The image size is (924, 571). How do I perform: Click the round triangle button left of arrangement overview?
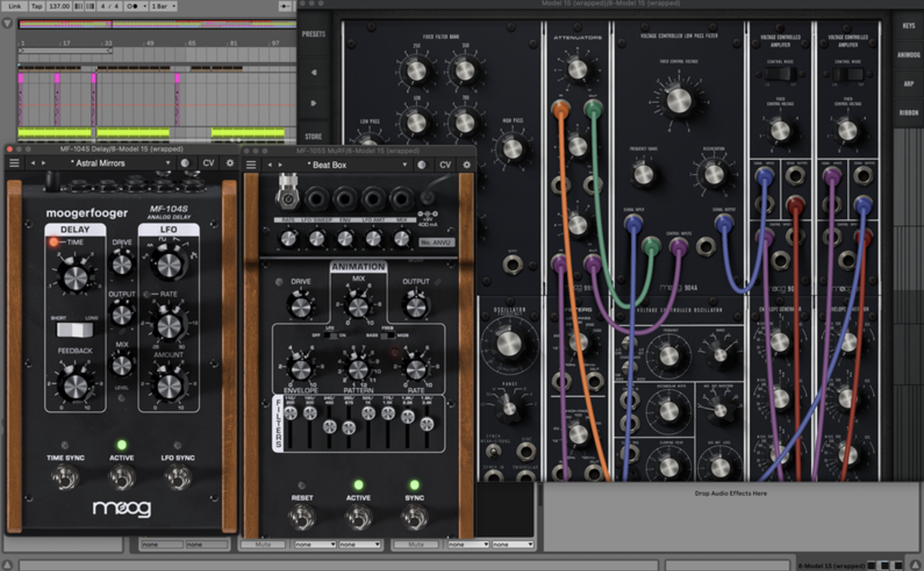pyautogui.click(x=7, y=24)
